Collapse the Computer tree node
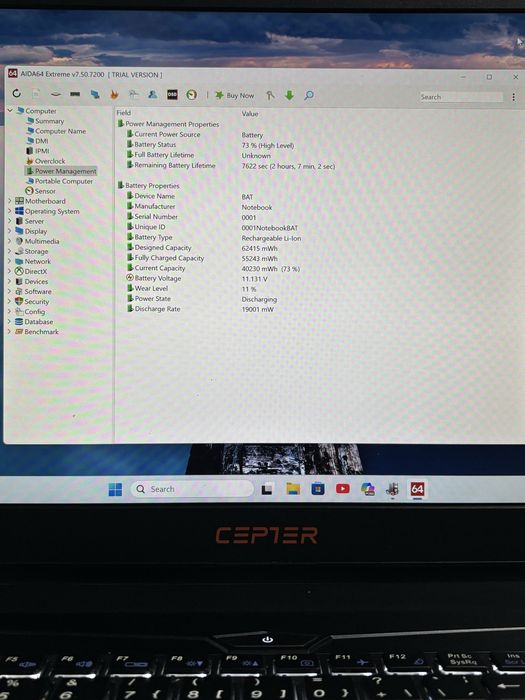Viewport: 525px width, 700px height. pyautogui.click(x=10, y=110)
